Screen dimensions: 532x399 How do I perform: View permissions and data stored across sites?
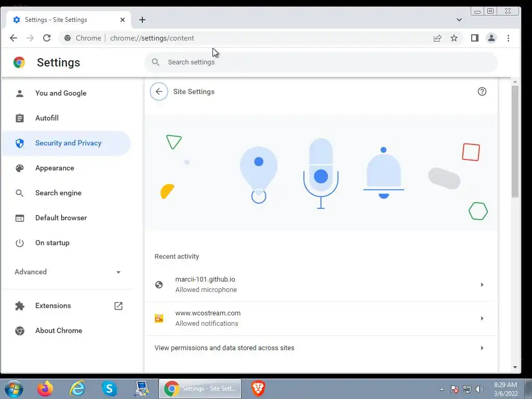click(x=321, y=348)
